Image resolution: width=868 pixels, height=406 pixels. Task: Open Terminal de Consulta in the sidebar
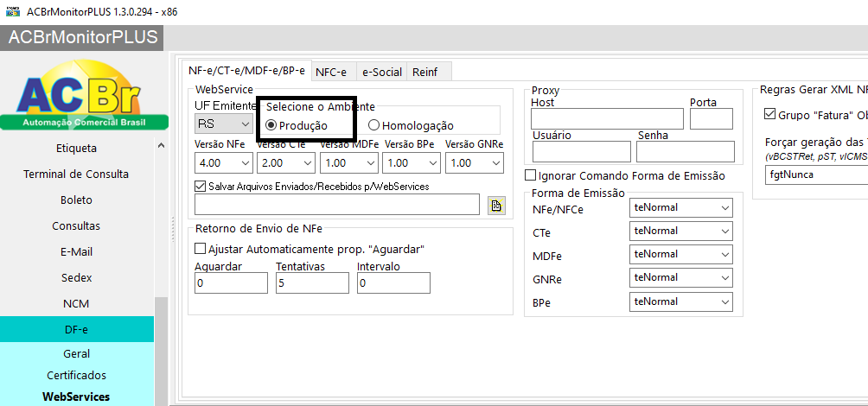pos(76,174)
